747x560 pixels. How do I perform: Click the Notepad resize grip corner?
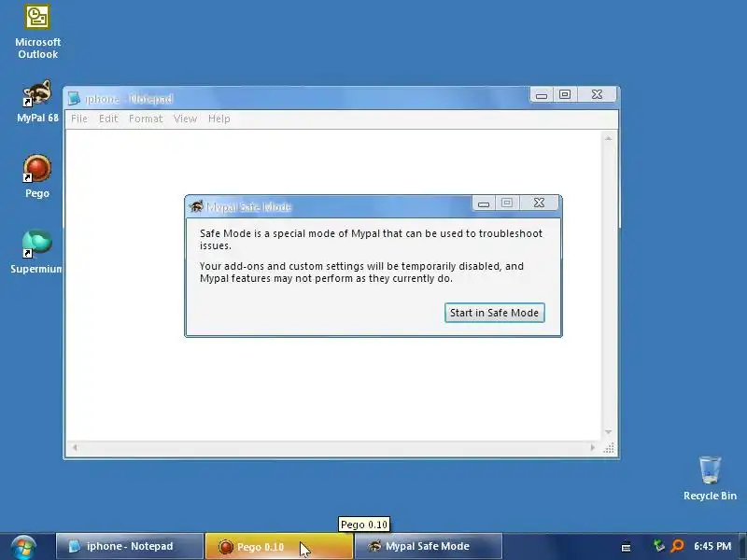[609, 448]
